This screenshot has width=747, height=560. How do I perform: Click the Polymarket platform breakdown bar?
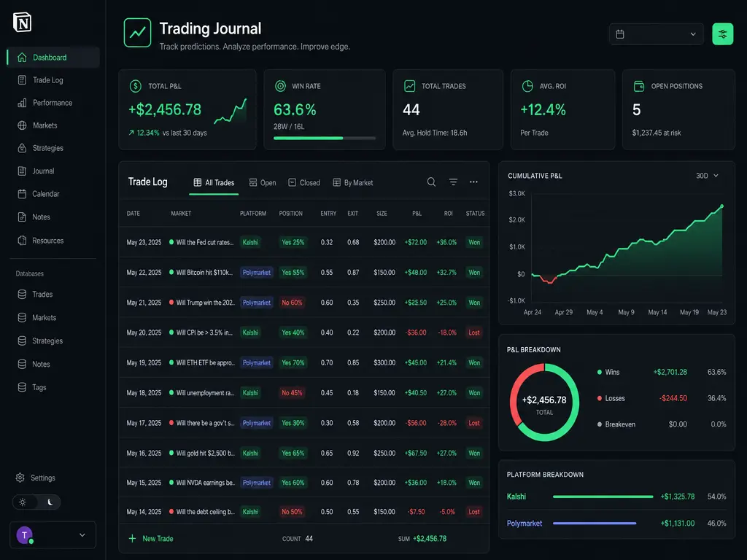[595, 524]
